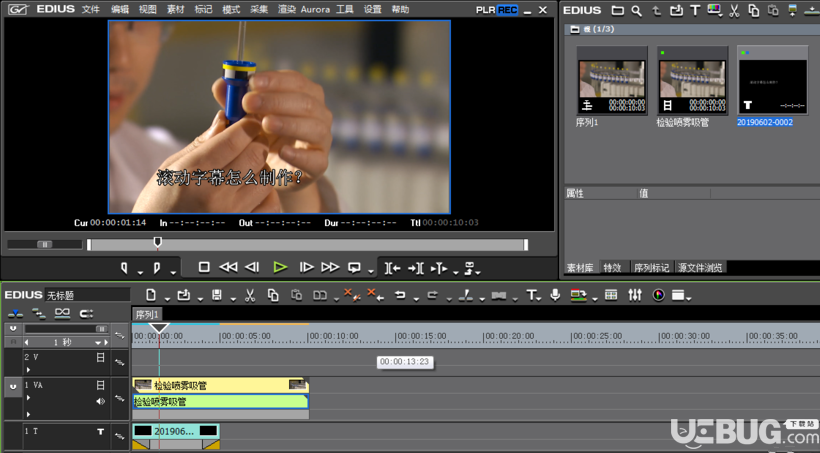820x453 pixels.
Task: Click the redo arrow on timeline toolbar
Action: [432, 295]
